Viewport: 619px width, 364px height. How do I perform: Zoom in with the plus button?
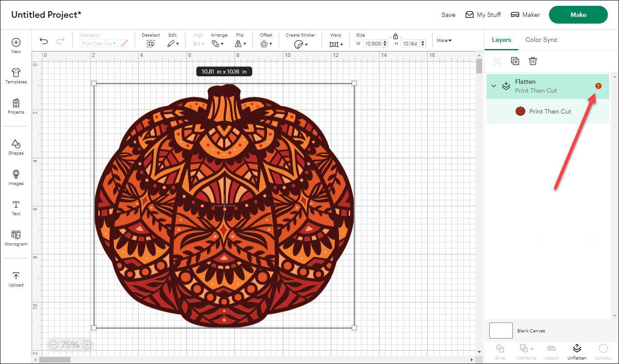87,344
